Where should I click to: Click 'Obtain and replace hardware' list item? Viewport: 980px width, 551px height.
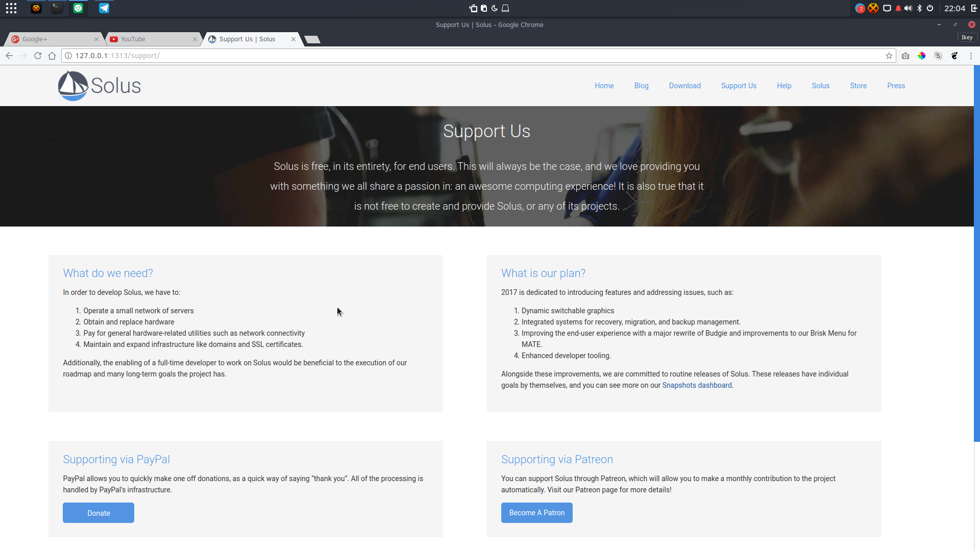(x=129, y=322)
